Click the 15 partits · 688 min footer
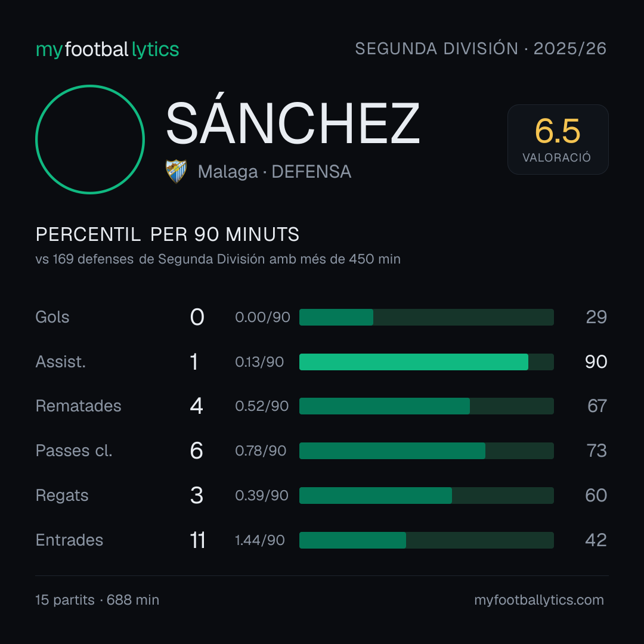The width and height of the screenshot is (644, 644). (97, 600)
